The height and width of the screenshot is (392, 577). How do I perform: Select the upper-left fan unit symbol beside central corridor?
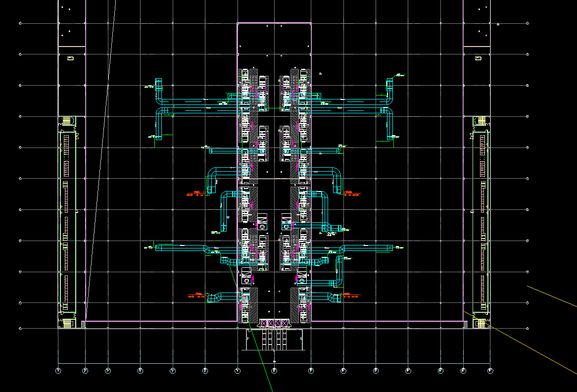point(262,222)
